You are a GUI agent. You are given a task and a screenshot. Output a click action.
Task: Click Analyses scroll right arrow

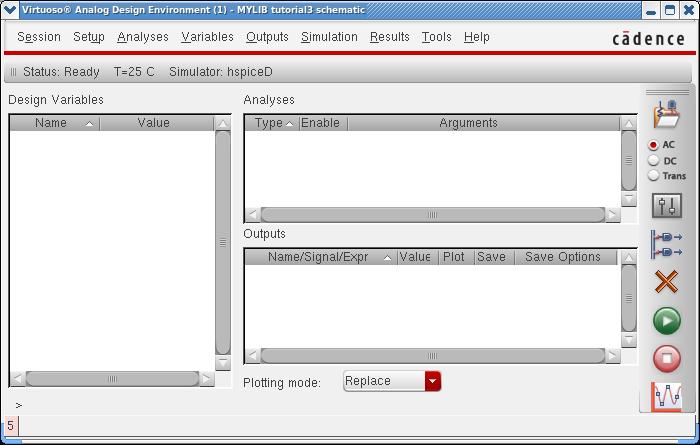click(612, 215)
